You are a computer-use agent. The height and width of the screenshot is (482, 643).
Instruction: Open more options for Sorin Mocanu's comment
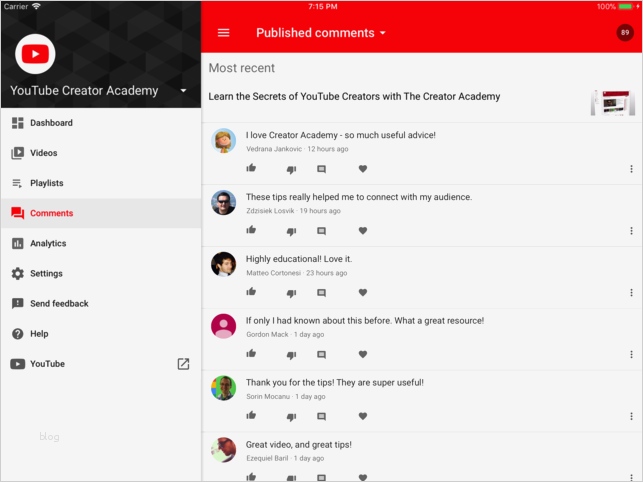(x=631, y=416)
